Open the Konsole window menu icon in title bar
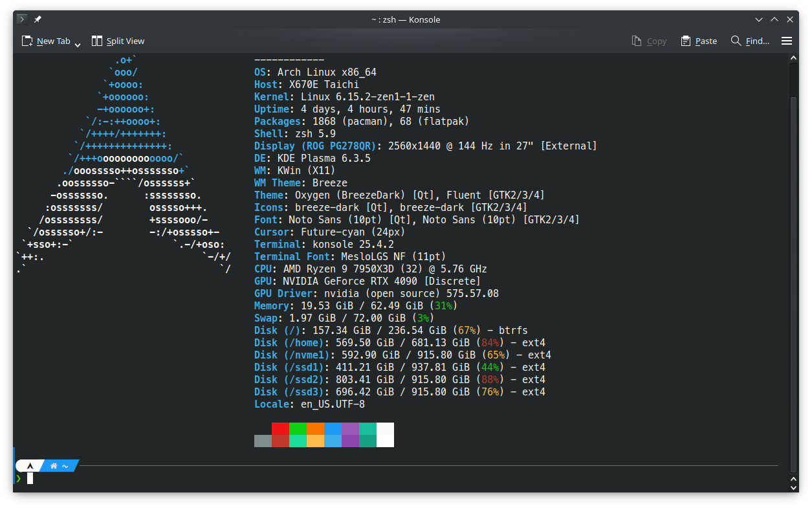Screen dimensions: 812x508 click(22, 19)
